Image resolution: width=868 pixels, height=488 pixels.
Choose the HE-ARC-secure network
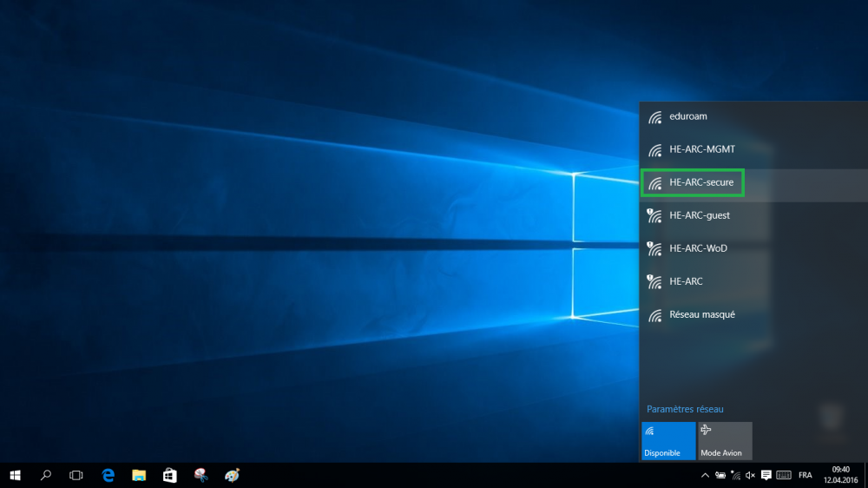click(x=753, y=183)
